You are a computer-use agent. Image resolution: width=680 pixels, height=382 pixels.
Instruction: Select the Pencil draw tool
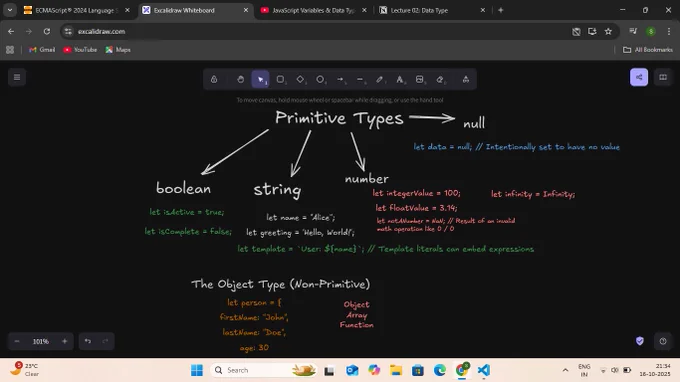(x=380, y=79)
